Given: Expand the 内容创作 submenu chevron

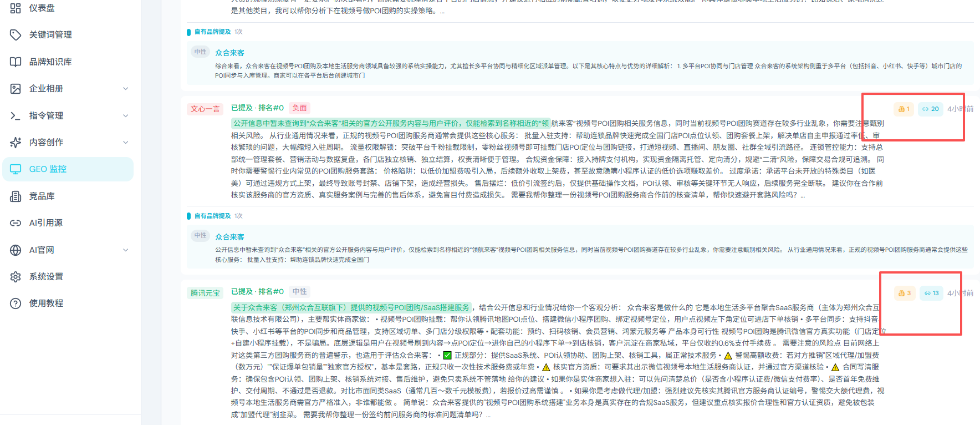Looking at the screenshot, I should click(x=126, y=142).
